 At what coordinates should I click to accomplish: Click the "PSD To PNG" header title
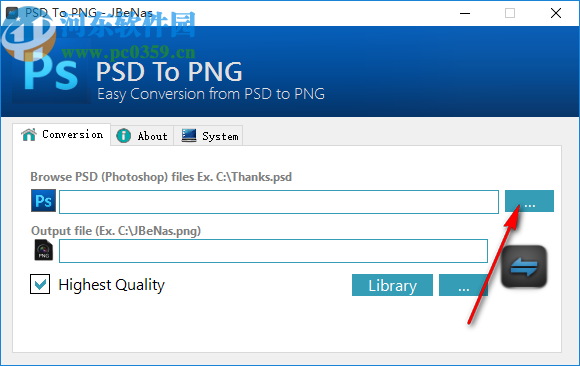pos(169,72)
